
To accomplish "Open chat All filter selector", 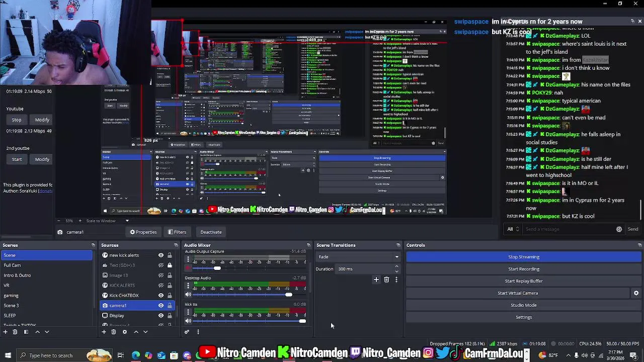I will click(513, 229).
